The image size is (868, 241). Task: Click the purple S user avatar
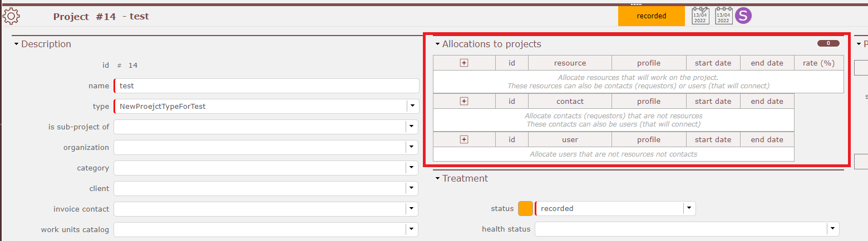pos(743,16)
